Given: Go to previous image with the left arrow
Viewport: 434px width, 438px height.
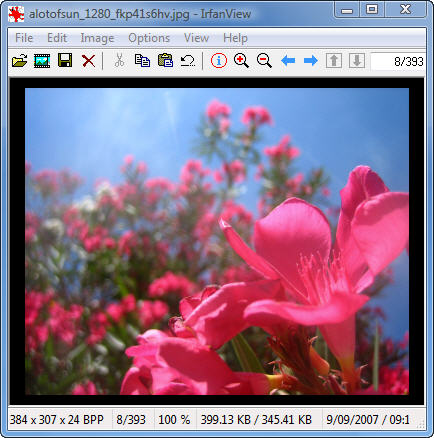Looking at the screenshot, I should pyautogui.click(x=288, y=61).
